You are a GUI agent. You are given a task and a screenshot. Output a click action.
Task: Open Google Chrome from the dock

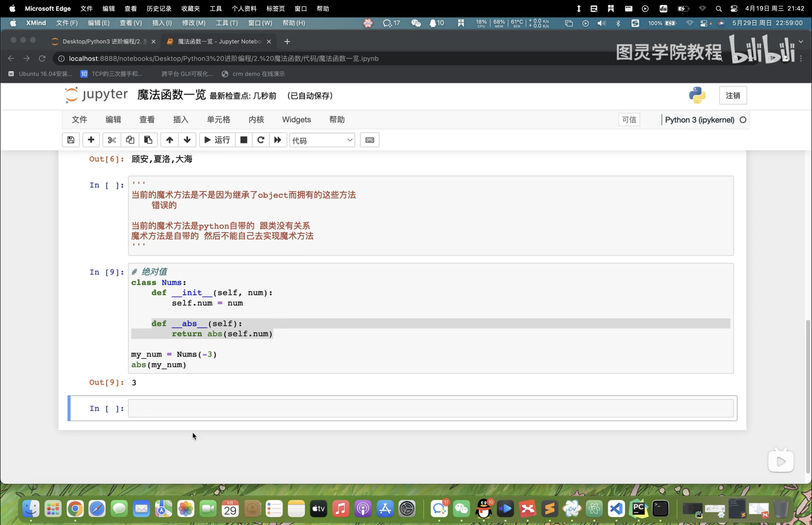(x=75, y=509)
